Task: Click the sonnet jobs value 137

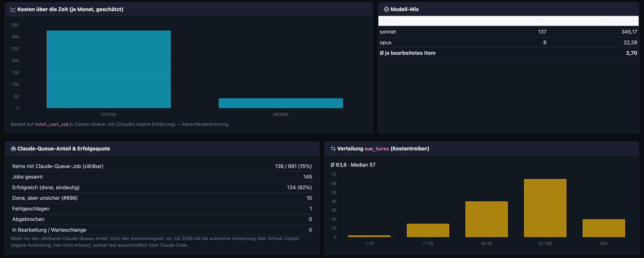Action: pos(542,32)
